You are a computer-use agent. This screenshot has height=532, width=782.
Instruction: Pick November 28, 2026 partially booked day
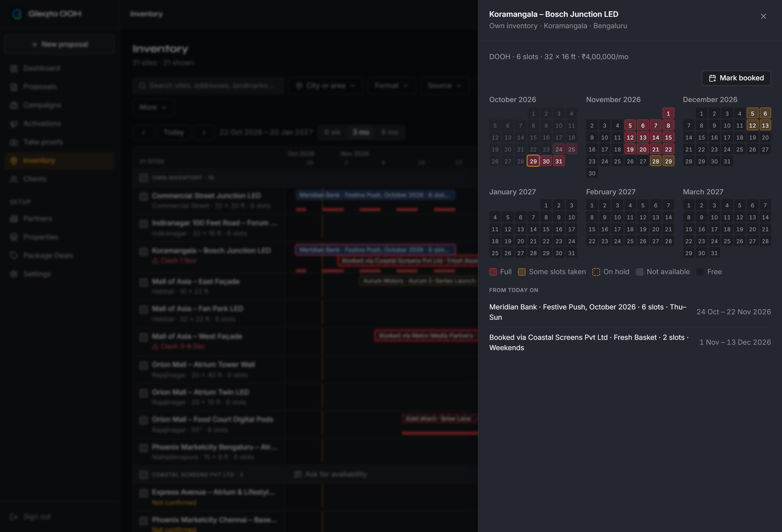[x=655, y=161]
